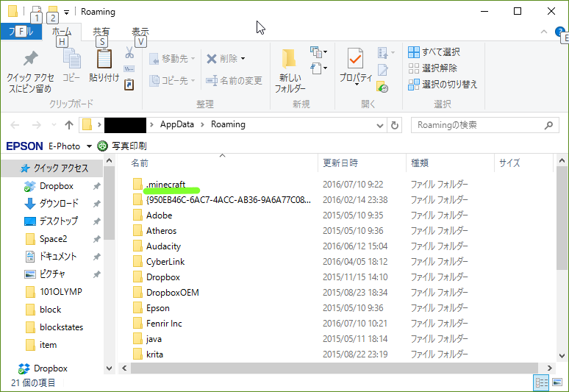Viewport: 569px width, 392px height.
Task: Click the horizontal scrollbar in the file list
Action: pyautogui.click(x=334, y=368)
